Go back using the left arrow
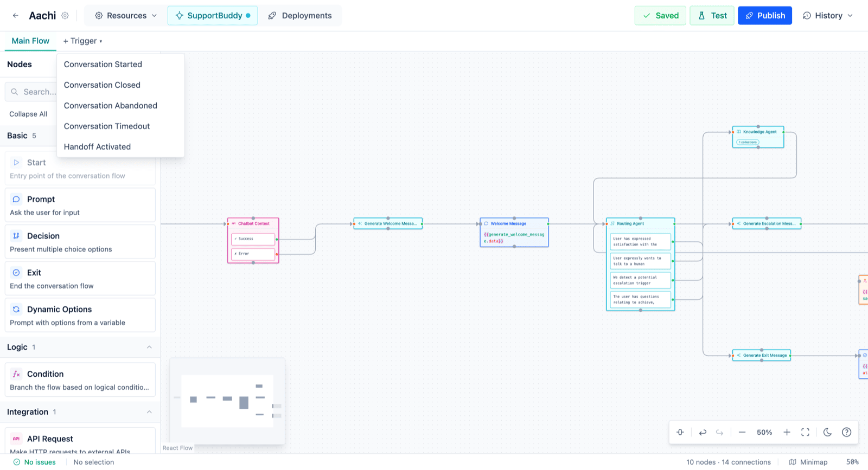 point(16,16)
